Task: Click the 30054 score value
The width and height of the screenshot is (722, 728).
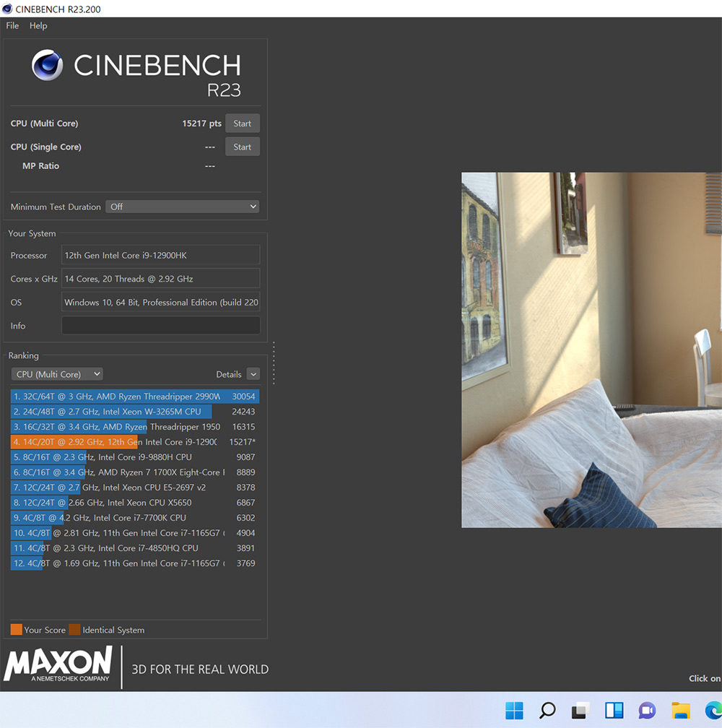Action: [x=243, y=396]
